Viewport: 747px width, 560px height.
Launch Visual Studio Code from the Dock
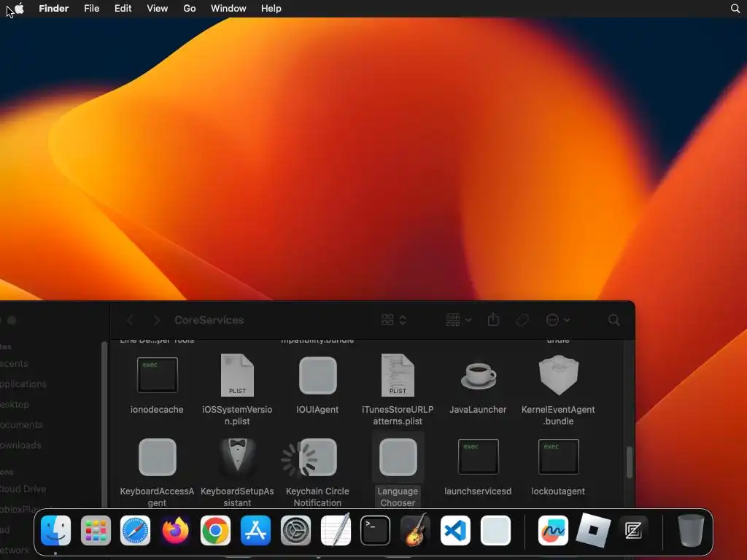coord(455,531)
